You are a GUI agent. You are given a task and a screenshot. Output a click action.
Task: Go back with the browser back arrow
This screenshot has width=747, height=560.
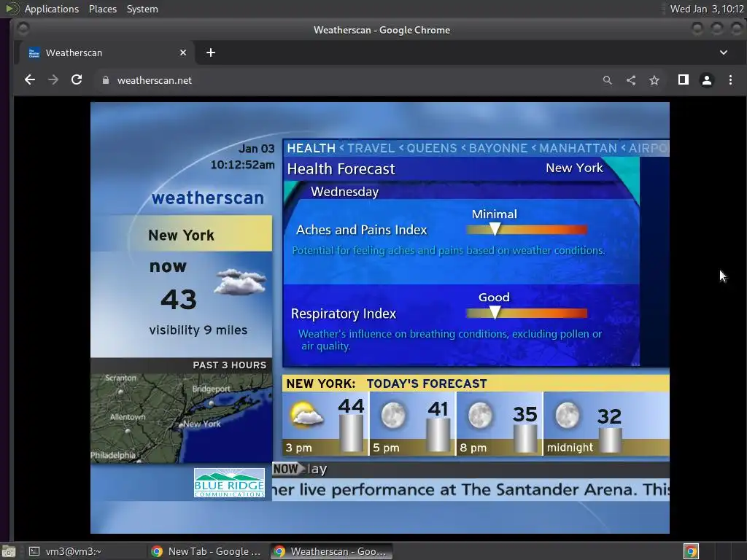click(29, 80)
